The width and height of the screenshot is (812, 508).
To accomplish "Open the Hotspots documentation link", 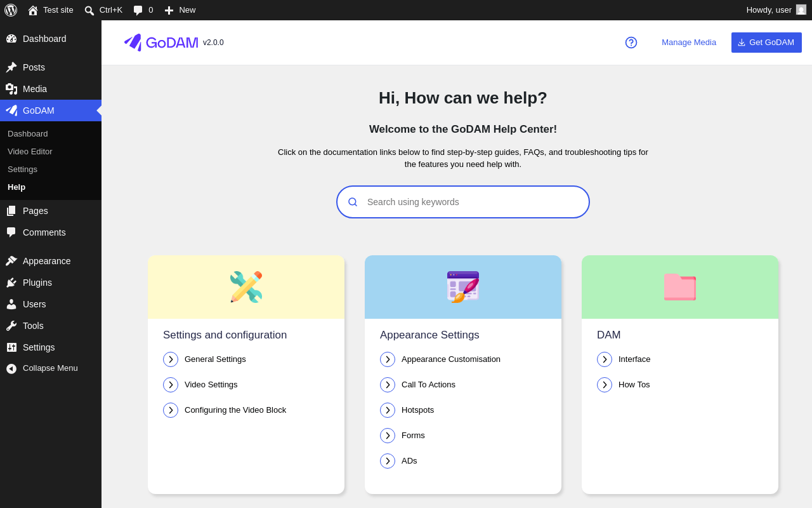I will [417, 410].
